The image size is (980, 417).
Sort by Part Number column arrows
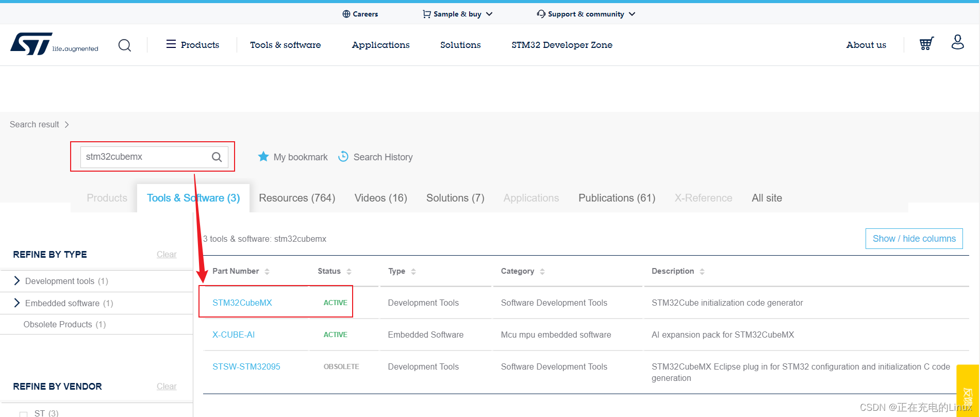[x=267, y=272]
